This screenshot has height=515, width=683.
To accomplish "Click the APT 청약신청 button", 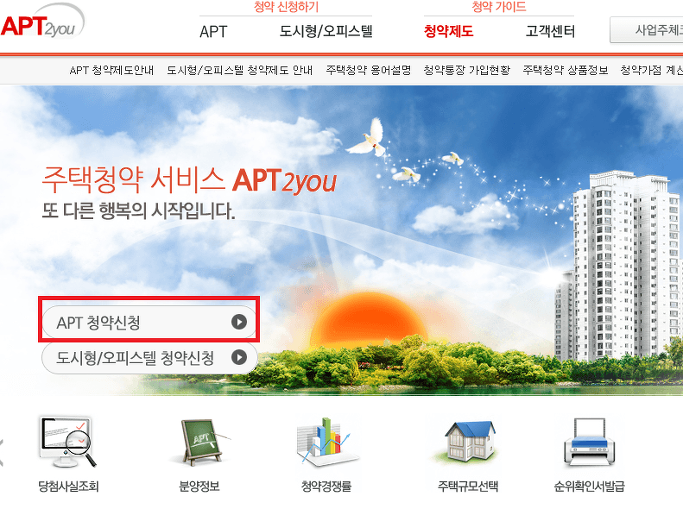I will (x=149, y=322).
